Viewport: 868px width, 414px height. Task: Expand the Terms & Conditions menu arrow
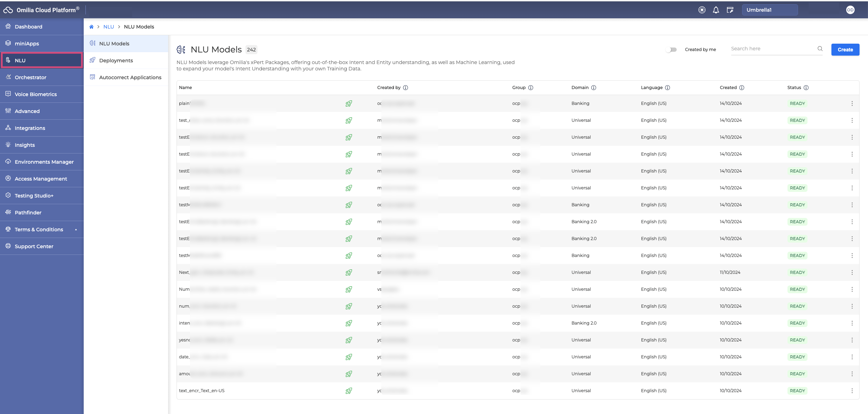[76, 230]
